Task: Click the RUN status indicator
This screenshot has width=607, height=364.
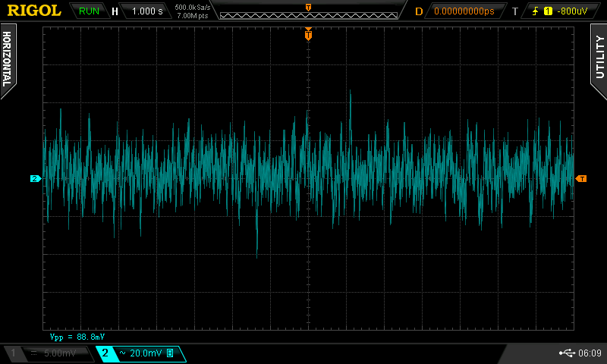Action: click(x=89, y=11)
